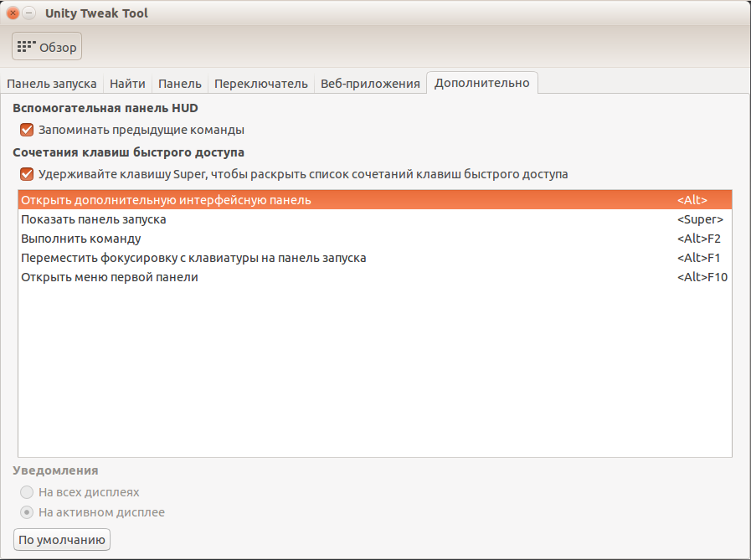Disable Удерживайте клавишу Super checkbox
751x560 pixels.
pyautogui.click(x=27, y=174)
